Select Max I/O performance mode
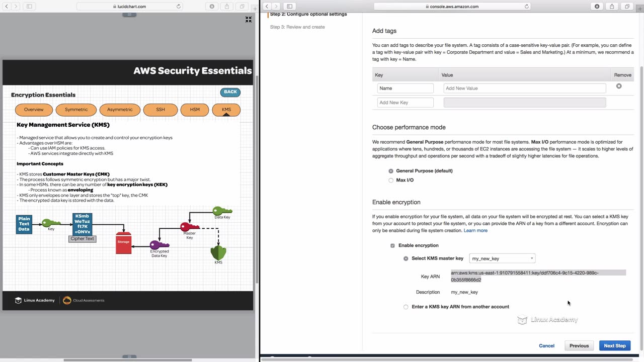This screenshot has height=362, width=644. (391, 180)
